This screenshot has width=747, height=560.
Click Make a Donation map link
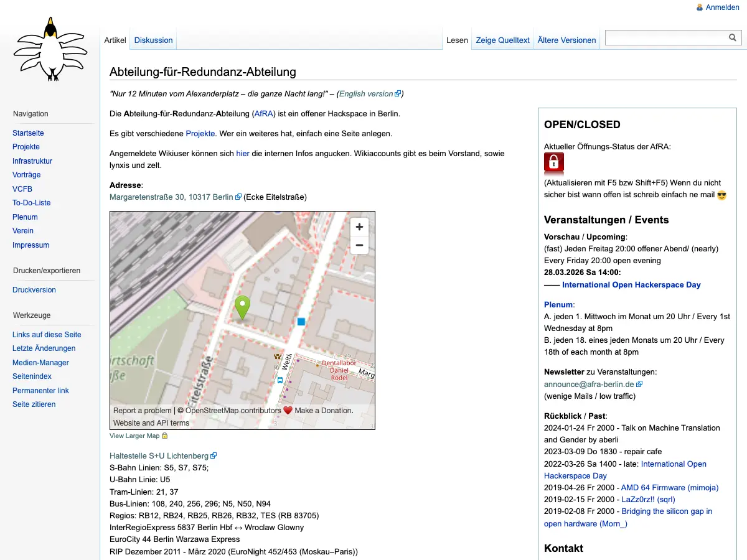pyautogui.click(x=323, y=411)
